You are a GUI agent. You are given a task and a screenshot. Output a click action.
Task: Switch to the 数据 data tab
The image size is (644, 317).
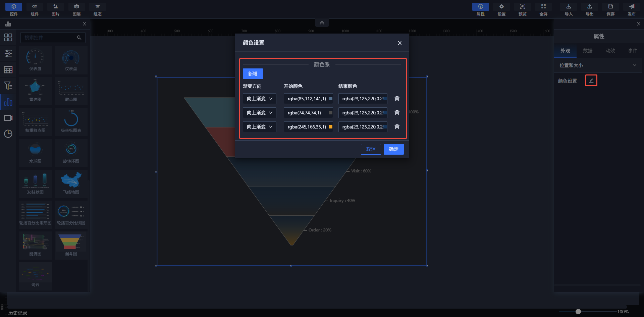588,51
